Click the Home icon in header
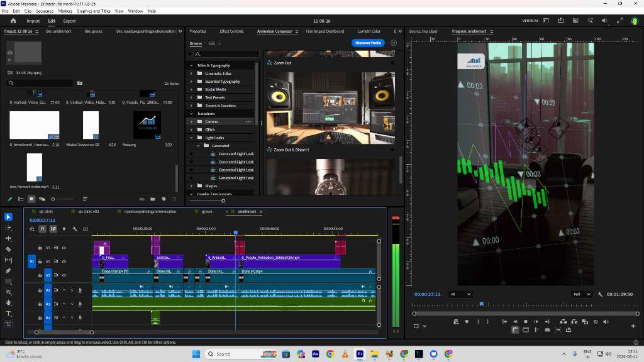644x362 pixels. pos(13,21)
